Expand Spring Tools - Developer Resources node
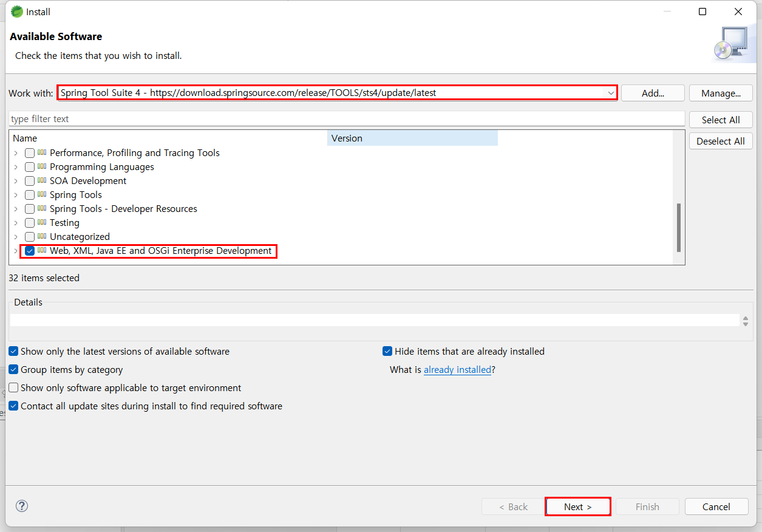Screen dimensions: 762x532 click(16, 209)
